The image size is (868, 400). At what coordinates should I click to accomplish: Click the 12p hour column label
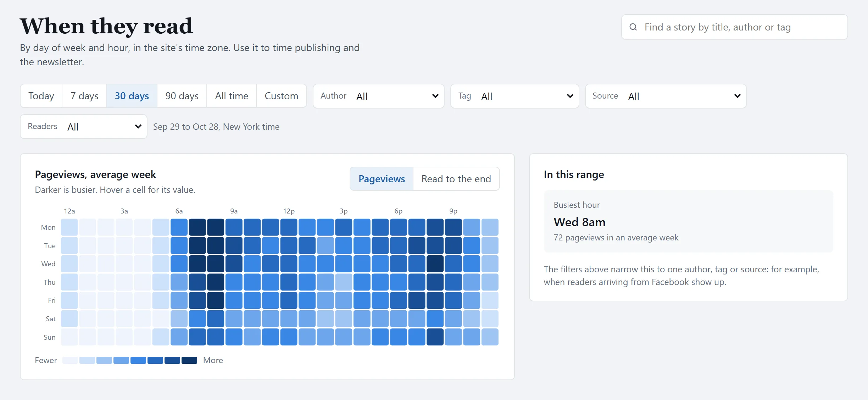tap(289, 211)
